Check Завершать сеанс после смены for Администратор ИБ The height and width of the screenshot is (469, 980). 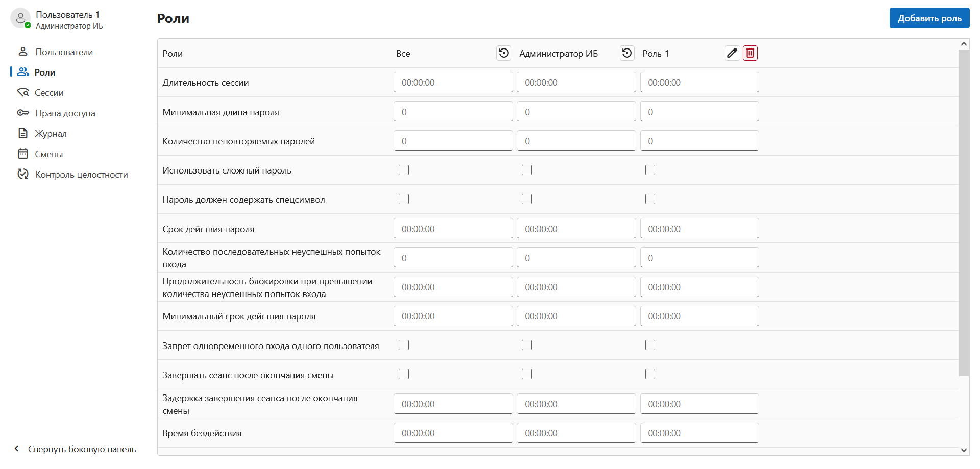point(527,374)
